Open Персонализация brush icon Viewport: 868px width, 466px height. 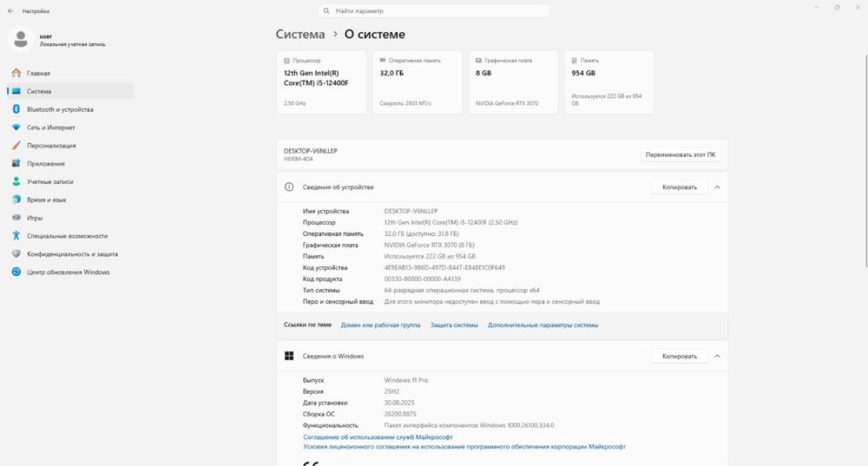point(16,146)
